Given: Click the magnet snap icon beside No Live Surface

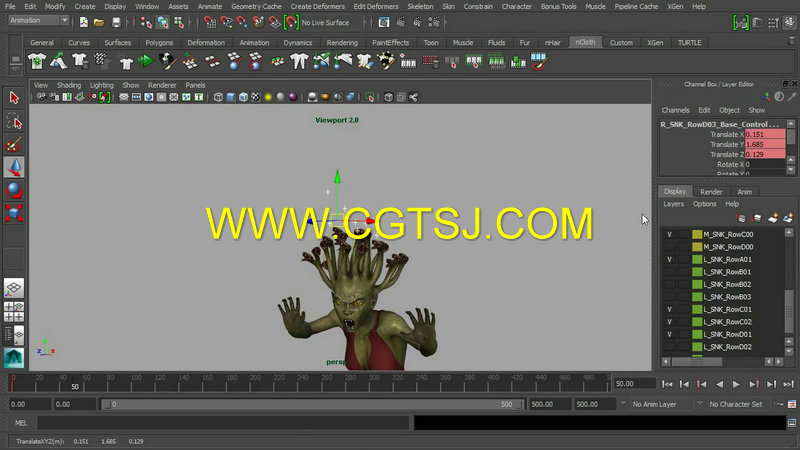Looking at the screenshot, I should 291,22.
